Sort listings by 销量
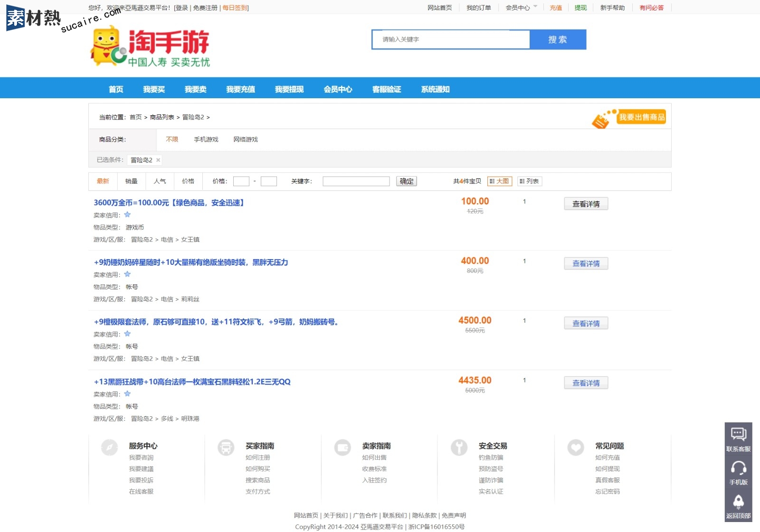The height and width of the screenshot is (532, 760). click(132, 181)
